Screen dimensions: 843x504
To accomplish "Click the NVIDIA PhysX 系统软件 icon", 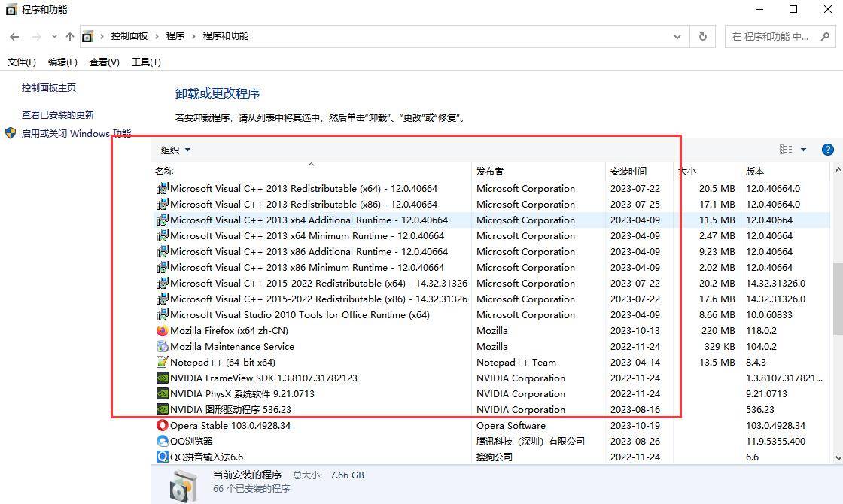I will (x=163, y=394).
